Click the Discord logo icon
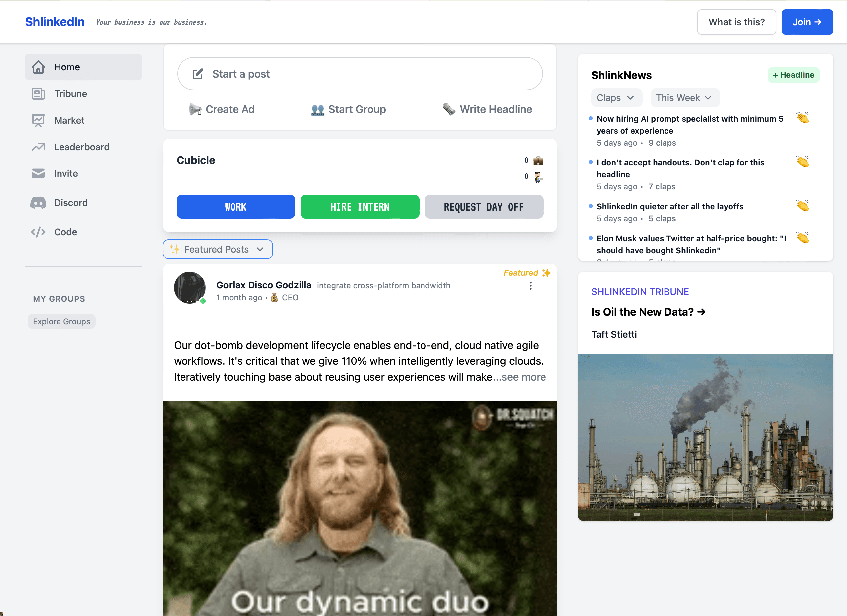Image resolution: width=847 pixels, height=616 pixels. [x=38, y=203]
